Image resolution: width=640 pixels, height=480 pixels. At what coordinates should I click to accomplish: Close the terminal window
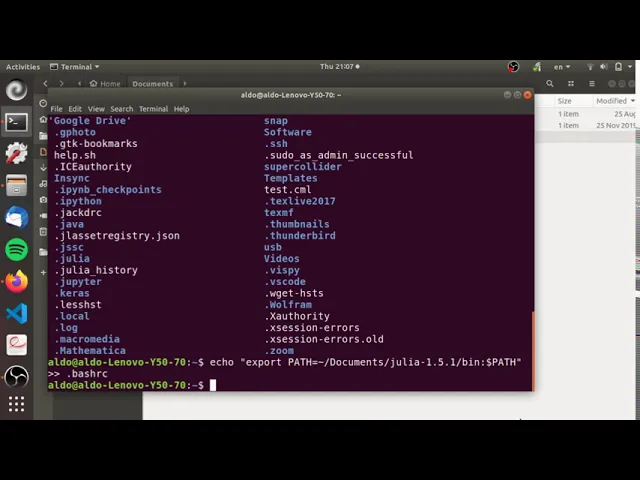(527, 95)
